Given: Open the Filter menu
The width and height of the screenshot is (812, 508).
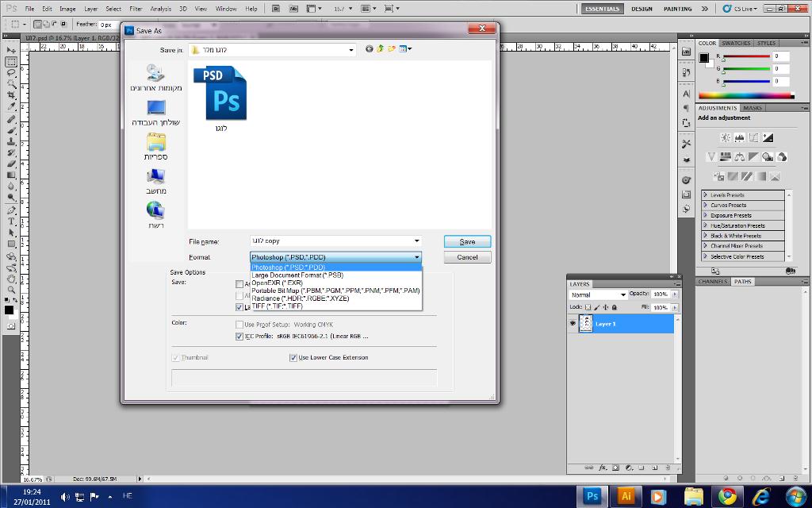Looking at the screenshot, I should pos(136,9).
